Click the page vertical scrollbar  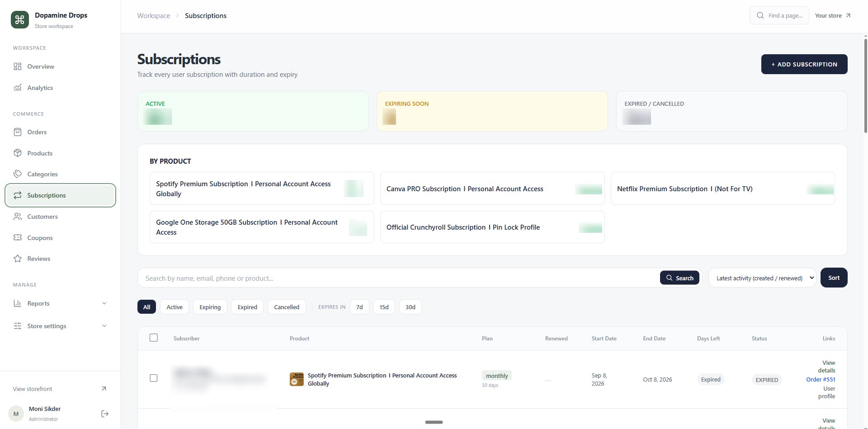[x=865, y=86]
